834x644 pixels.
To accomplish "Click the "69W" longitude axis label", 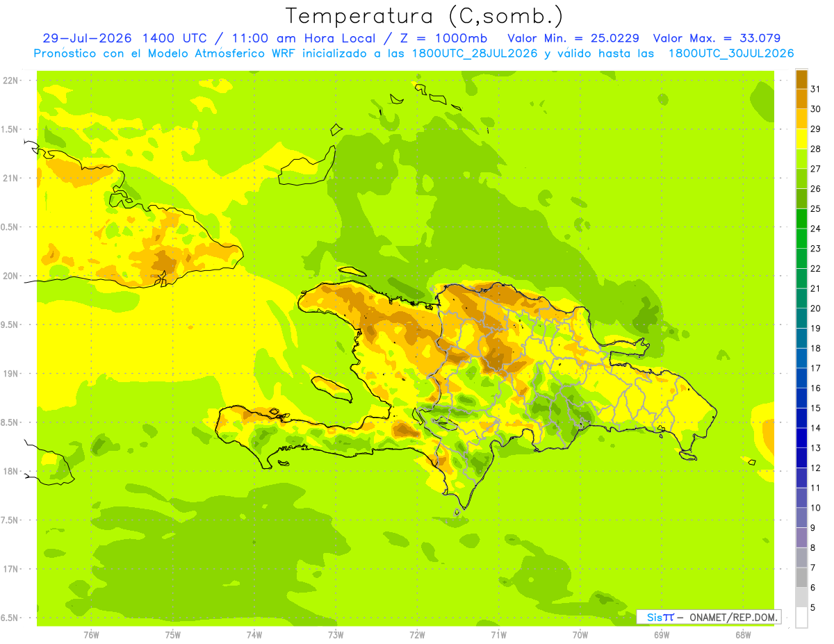I will pos(662,634).
